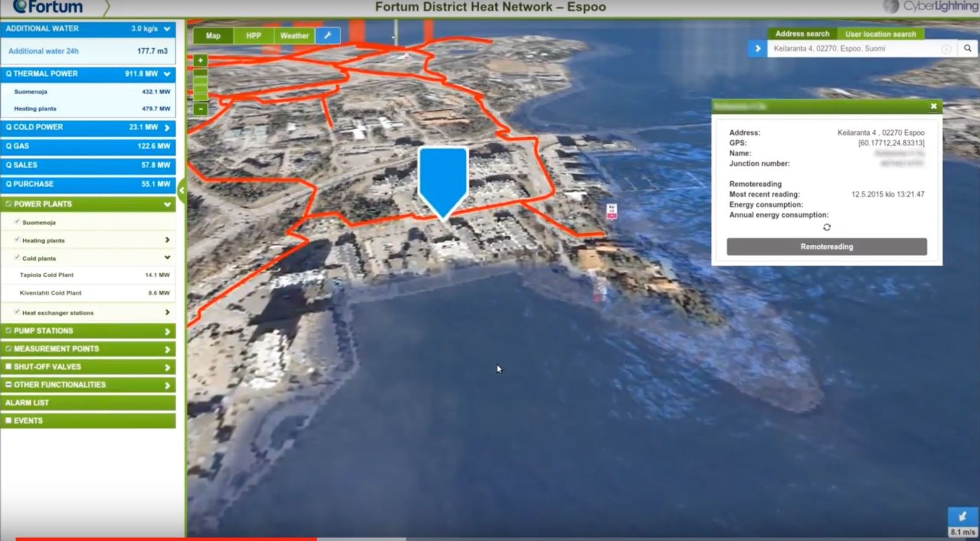Collapse the Power Plants section chevron
This screenshot has width=980, height=541.
tap(167, 204)
